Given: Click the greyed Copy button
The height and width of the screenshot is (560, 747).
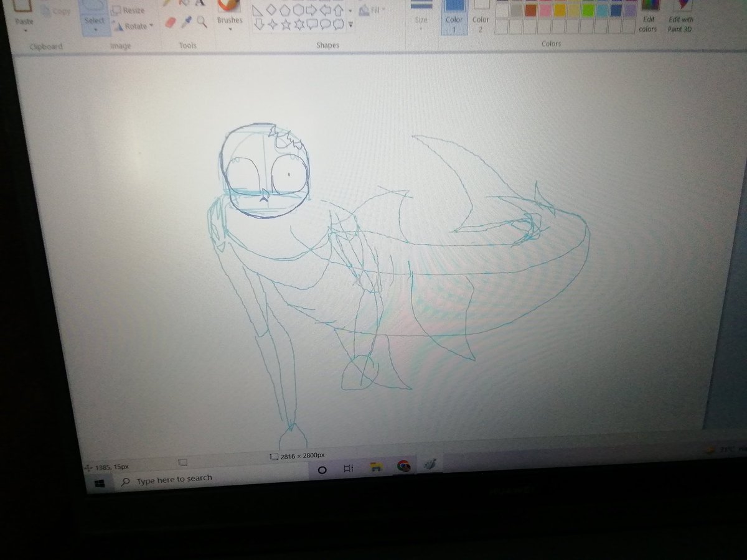Looking at the screenshot, I should [x=56, y=11].
